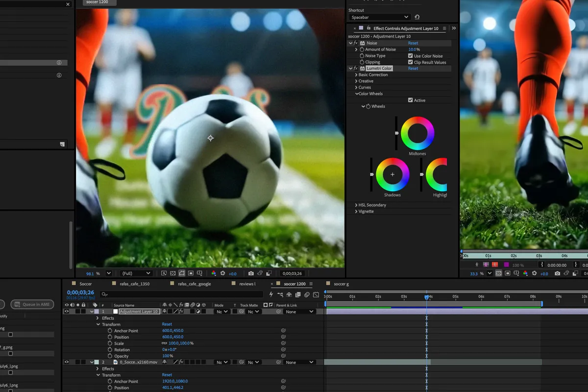Expand Effects group under Adjustment Layer 10
Viewport: 588px width, 392px height.
tap(98, 318)
